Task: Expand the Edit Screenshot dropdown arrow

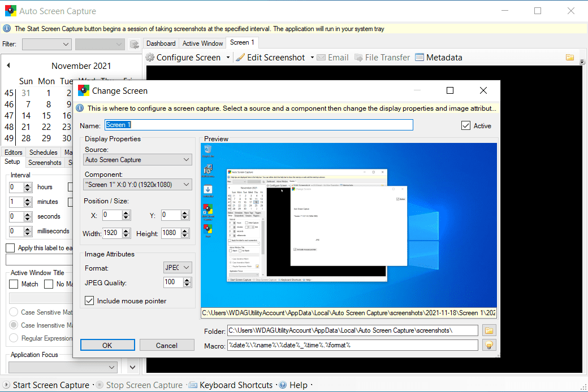Action: [312, 58]
